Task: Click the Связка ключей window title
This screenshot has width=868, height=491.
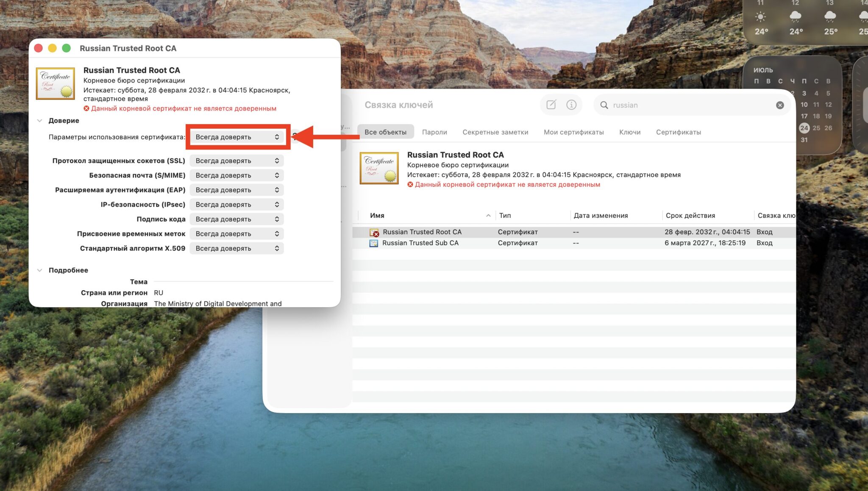Action: (398, 105)
